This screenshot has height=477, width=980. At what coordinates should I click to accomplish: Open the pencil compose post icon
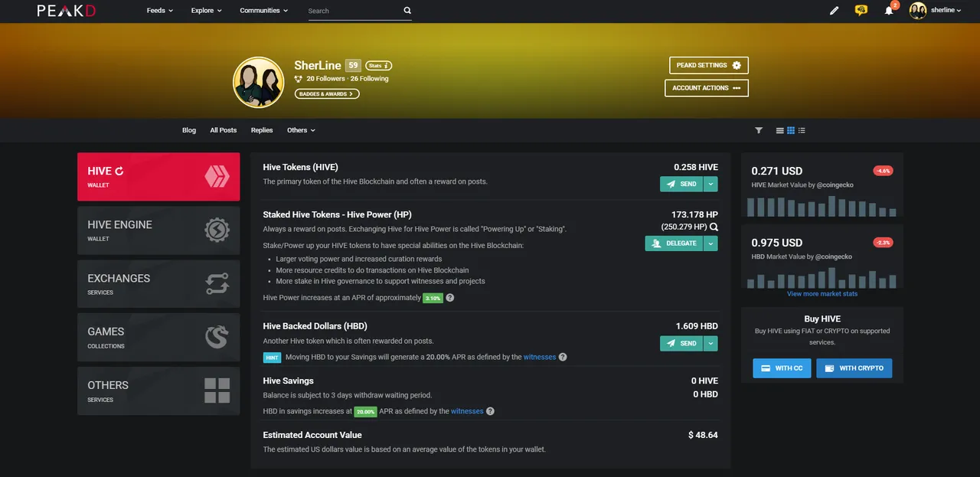pos(835,11)
